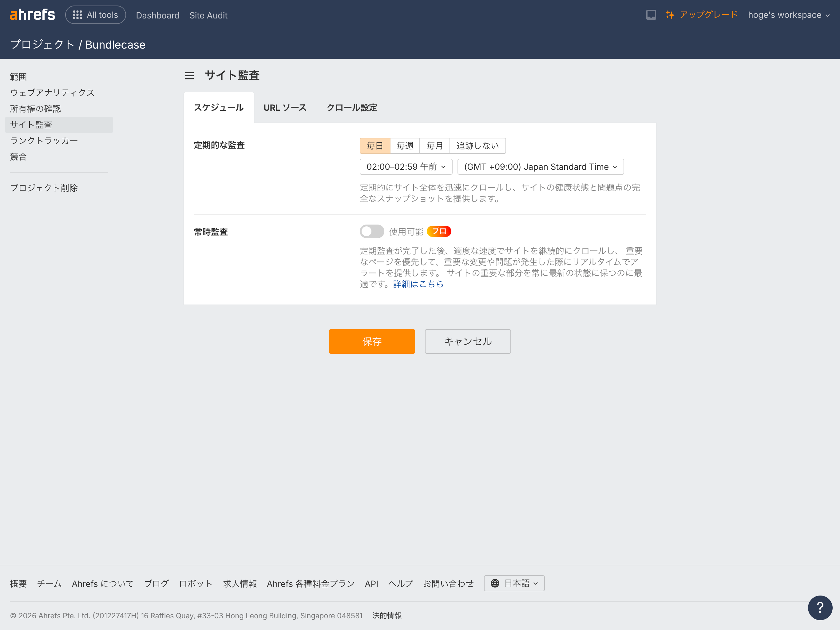Select the 毎週 audit frequency option
This screenshot has width=840, height=630.
pos(404,146)
